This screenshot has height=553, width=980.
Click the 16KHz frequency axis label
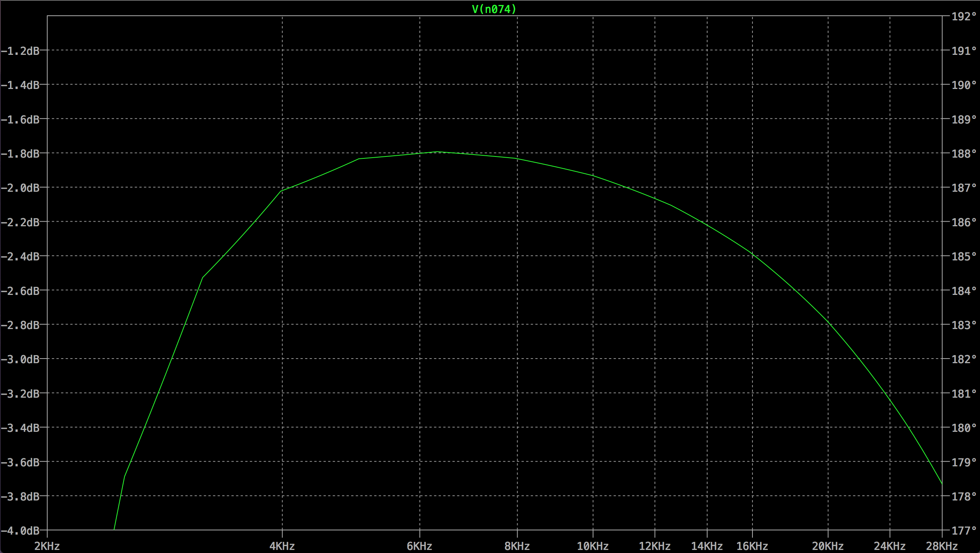[x=752, y=546]
